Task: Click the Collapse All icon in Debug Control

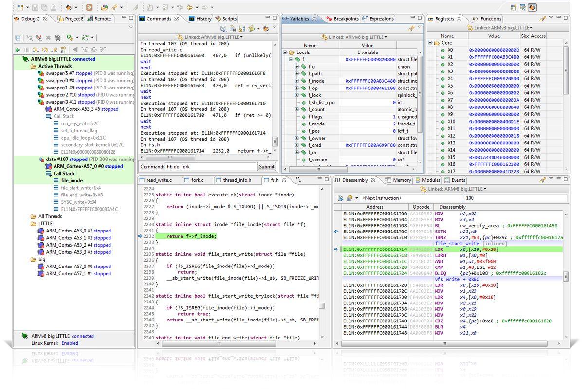Action: click(x=18, y=37)
